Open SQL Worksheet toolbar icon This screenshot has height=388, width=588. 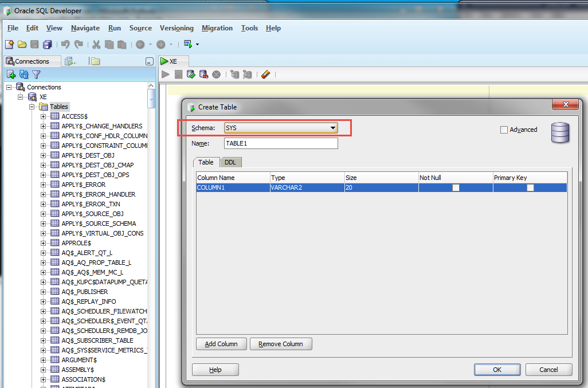[188, 44]
